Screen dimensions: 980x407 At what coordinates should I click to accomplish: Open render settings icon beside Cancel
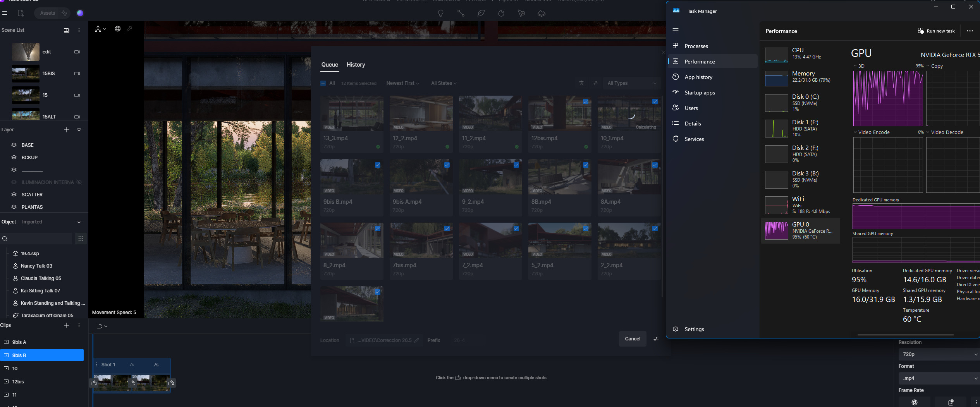[656, 339]
